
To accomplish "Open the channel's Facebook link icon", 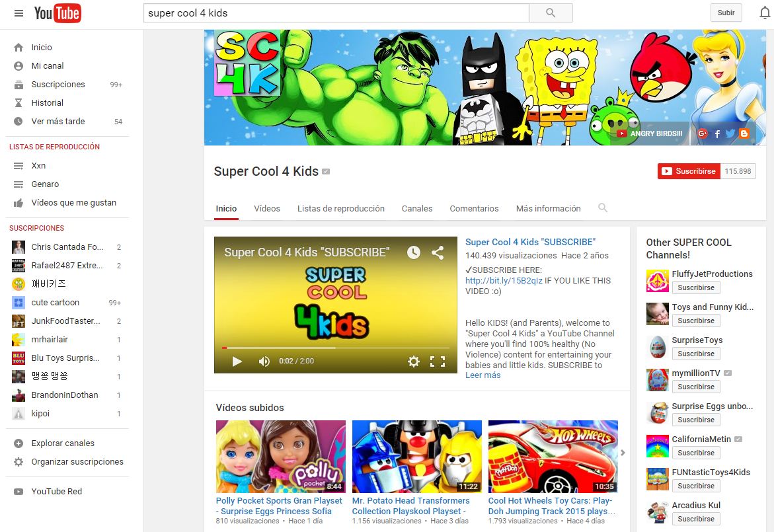I will tap(717, 133).
